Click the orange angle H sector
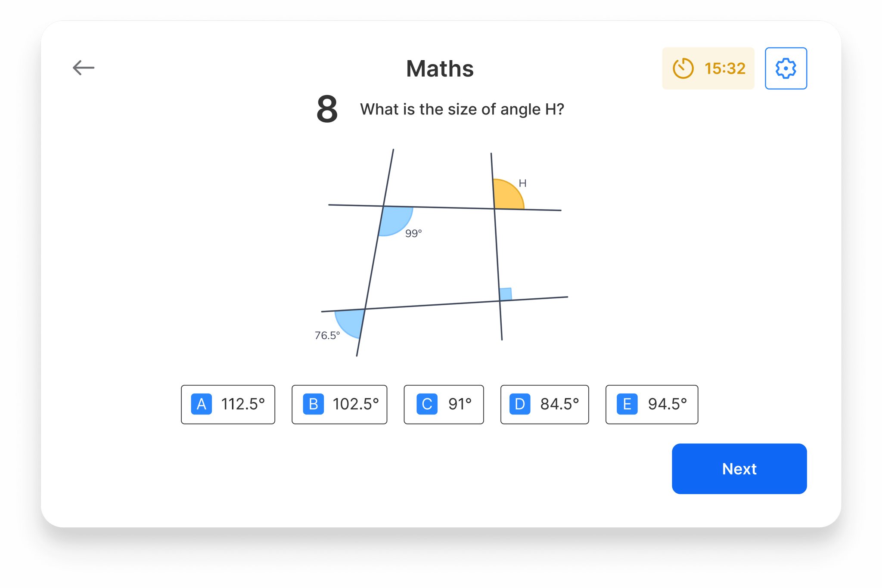Viewport: 882px width, 588px height. click(x=506, y=196)
